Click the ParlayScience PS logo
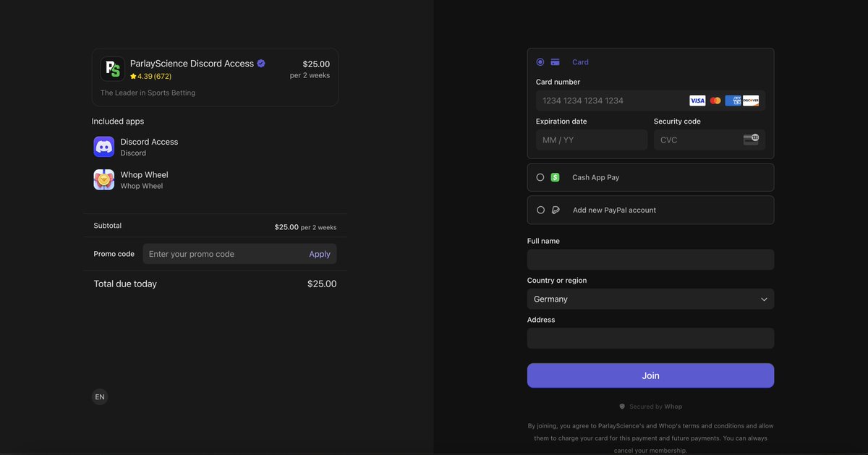Screen dimensions: 868x455 [x=112, y=67]
